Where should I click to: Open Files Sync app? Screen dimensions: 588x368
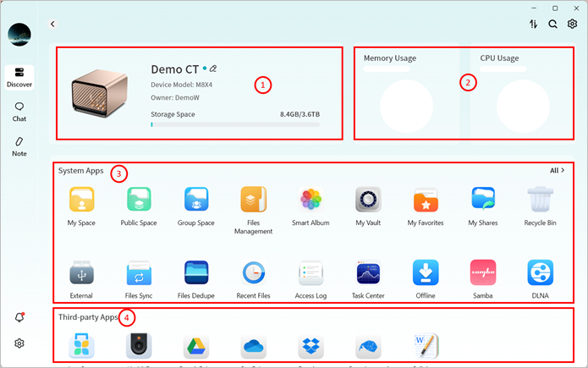(x=139, y=273)
